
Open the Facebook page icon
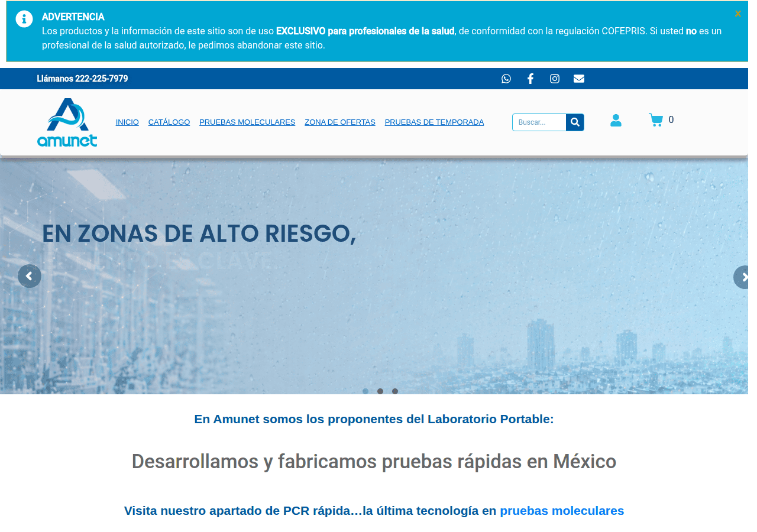point(530,79)
